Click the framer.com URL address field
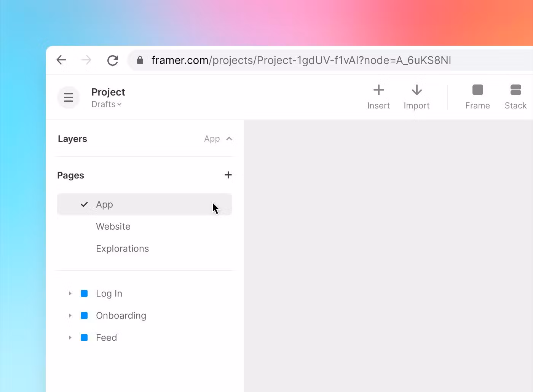This screenshot has height=392, width=533. pos(301,60)
